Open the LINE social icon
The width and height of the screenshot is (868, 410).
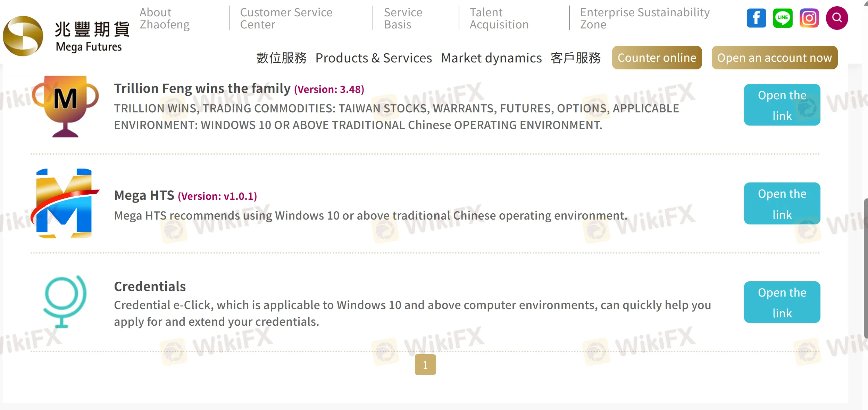point(783,18)
